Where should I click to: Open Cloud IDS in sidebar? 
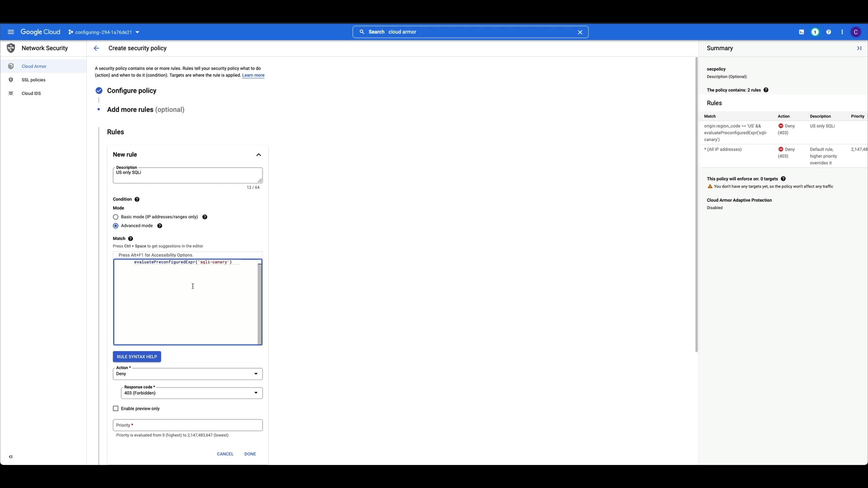31,94
